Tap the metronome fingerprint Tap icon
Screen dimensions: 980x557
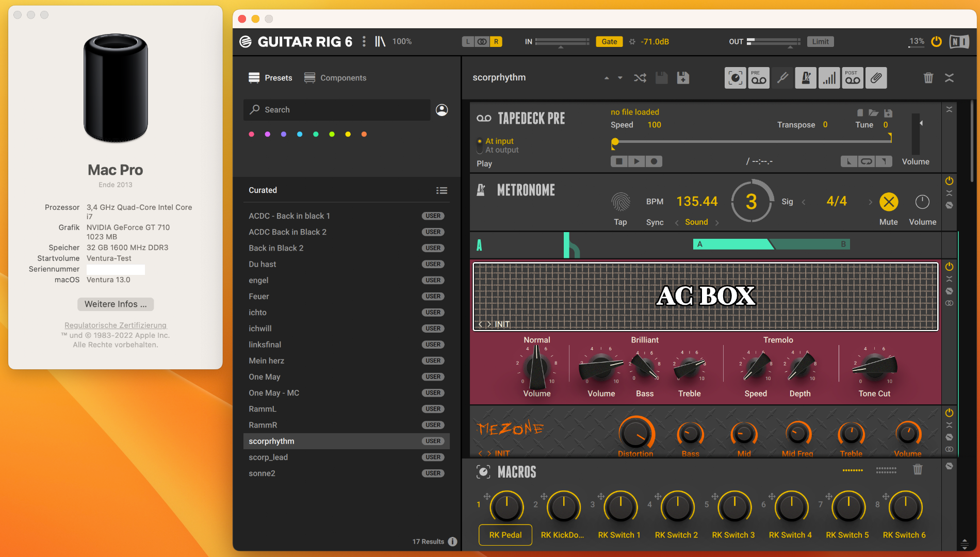[620, 202]
